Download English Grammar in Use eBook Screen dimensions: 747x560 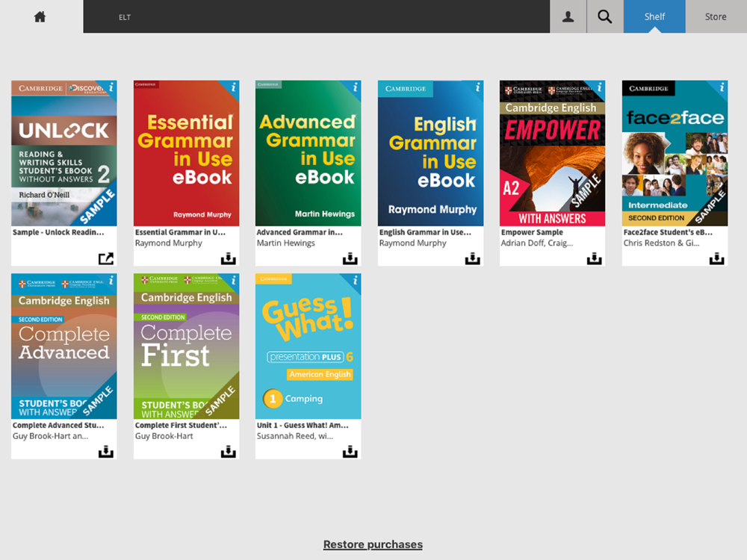[x=473, y=258]
